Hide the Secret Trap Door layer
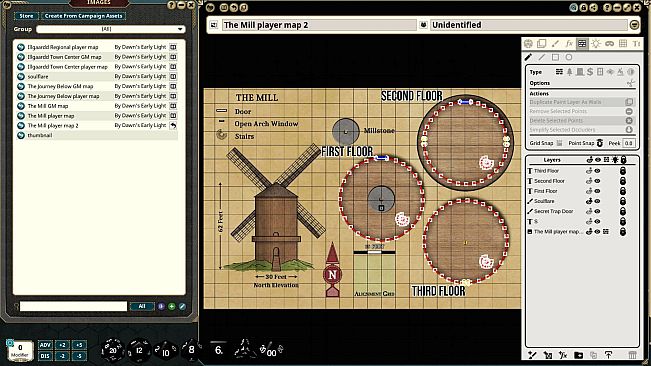Screen dimensions: 651x366 (597, 211)
